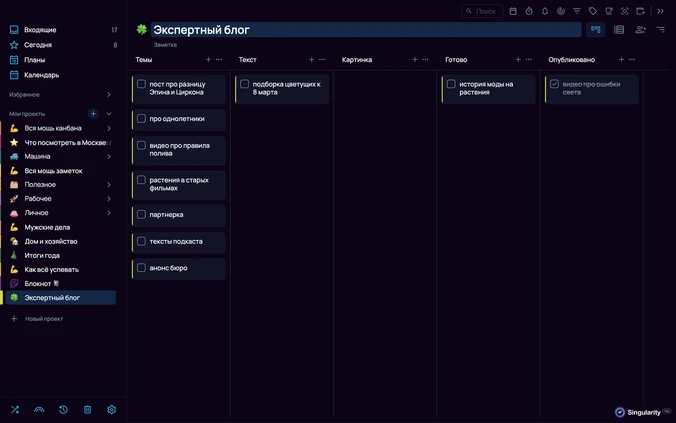Check task история моды на растения
Screen dimensions: 676x423
pyautogui.click(x=451, y=84)
